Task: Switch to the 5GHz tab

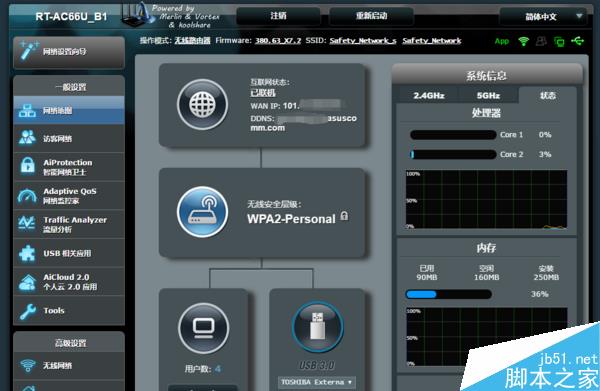Action: (489, 95)
